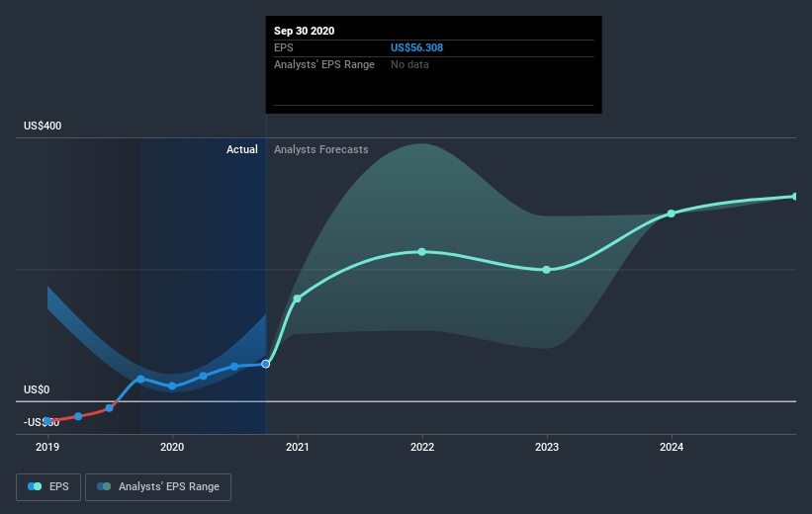Screen dimensions: 812x514
Task: Click the negative EPS point at 2019
Action: click(x=47, y=421)
